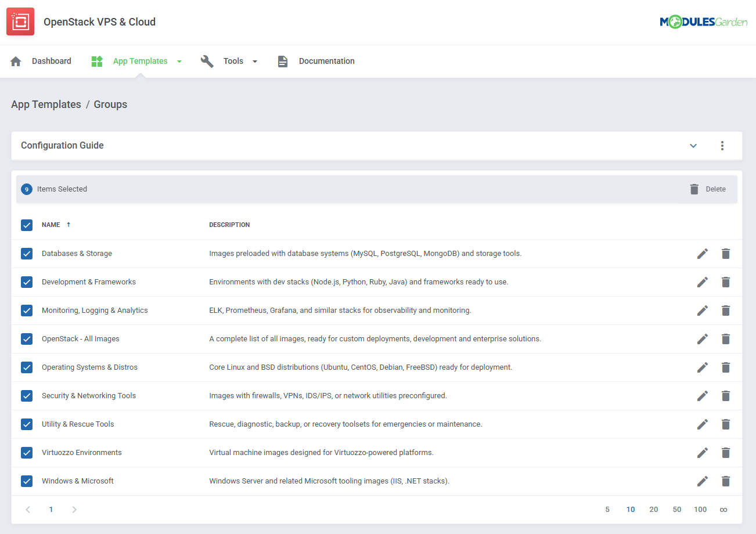The image size is (756, 534).
Task: Open the Documentation menu item
Action: point(326,61)
